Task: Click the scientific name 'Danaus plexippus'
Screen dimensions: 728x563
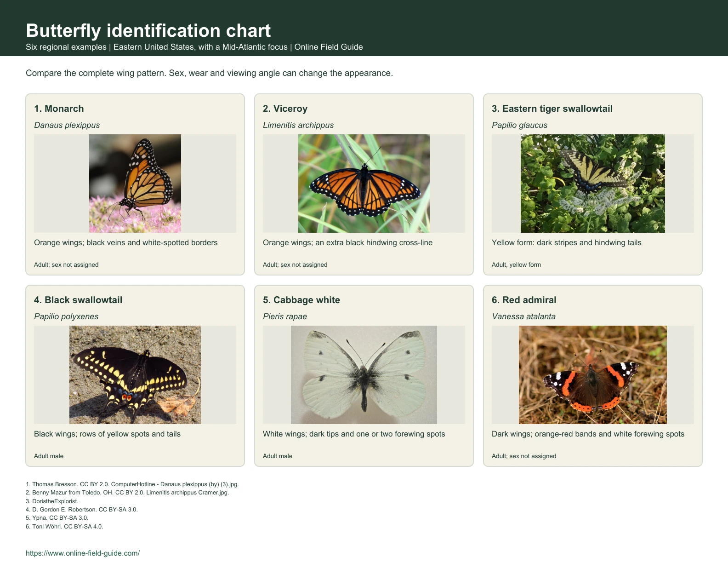Action: [67, 125]
